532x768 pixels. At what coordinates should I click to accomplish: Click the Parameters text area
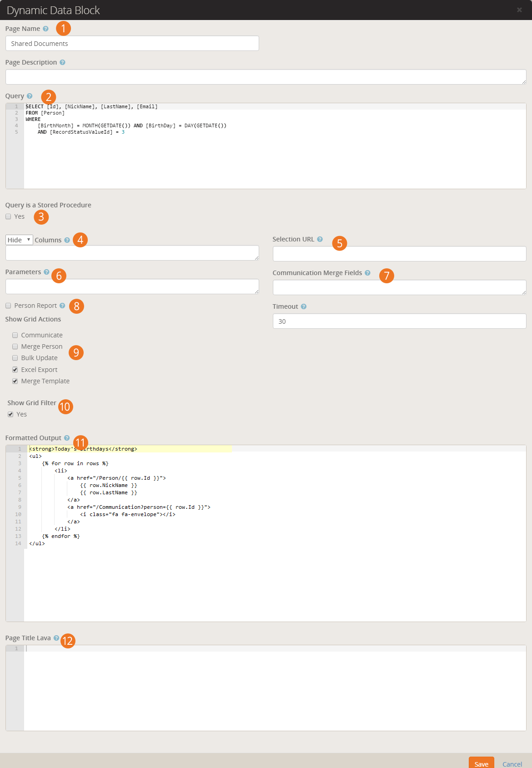[x=132, y=286]
